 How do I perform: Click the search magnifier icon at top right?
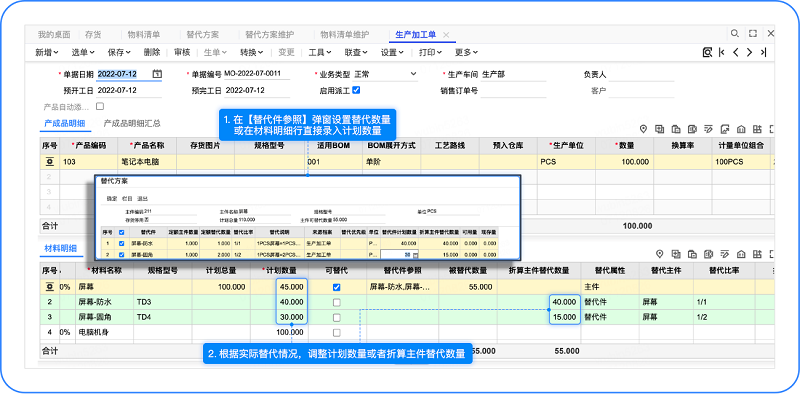point(735,34)
